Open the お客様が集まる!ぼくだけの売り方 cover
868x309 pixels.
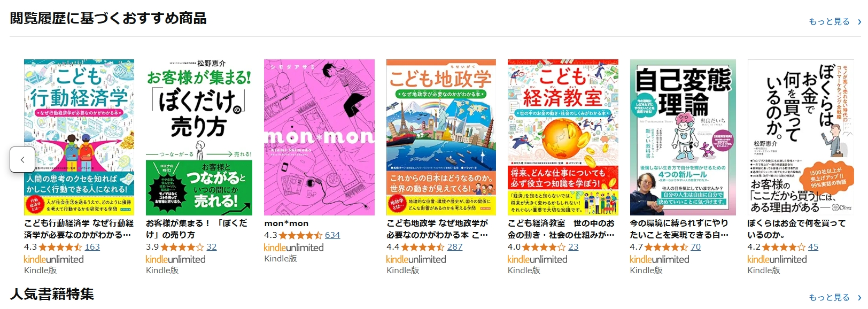pyautogui.click(x=199, y=137)
